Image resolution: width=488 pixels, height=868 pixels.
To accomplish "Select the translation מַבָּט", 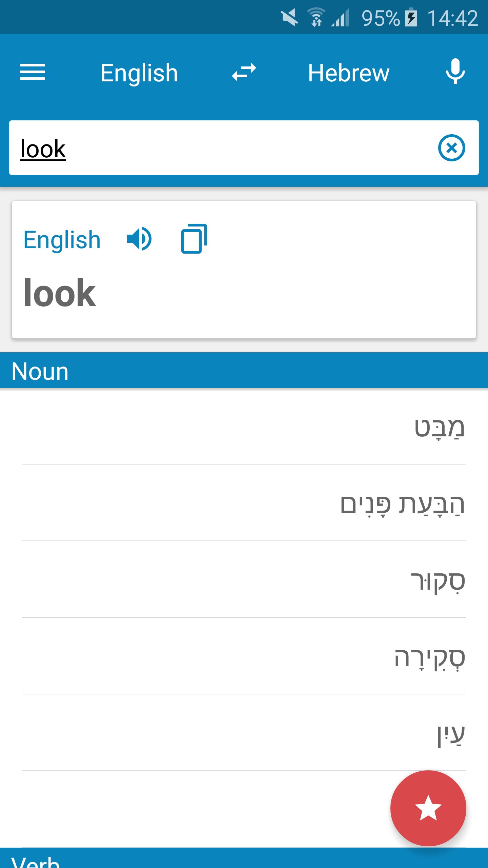I will pos(439,428).
